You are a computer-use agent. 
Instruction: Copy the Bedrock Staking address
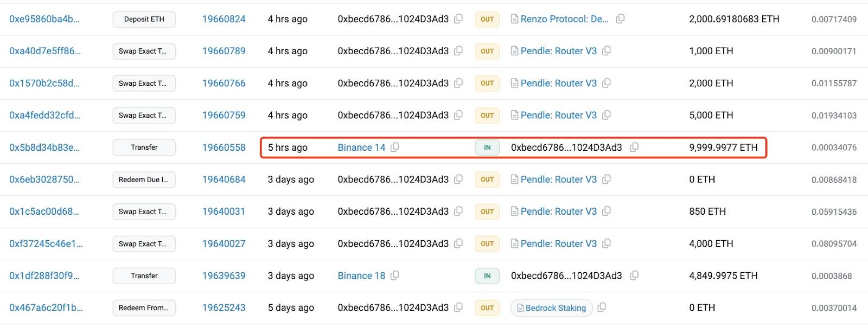pos(602,307)
